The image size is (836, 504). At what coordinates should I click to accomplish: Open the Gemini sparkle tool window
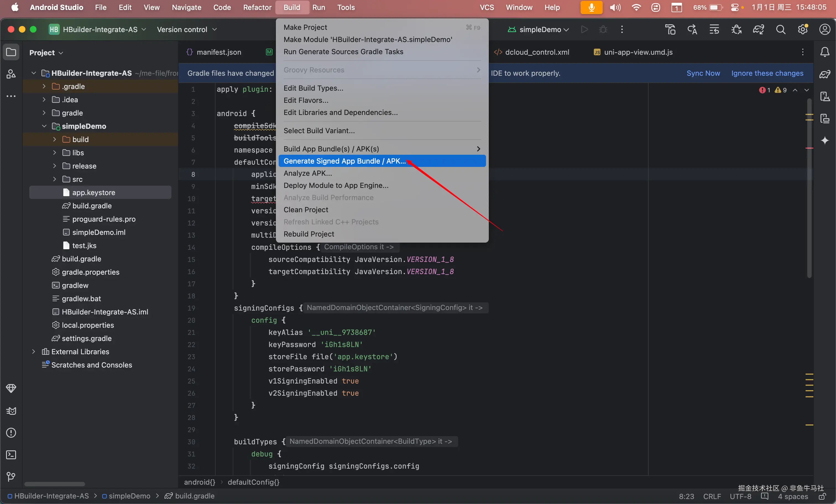[x=825, y=140]
